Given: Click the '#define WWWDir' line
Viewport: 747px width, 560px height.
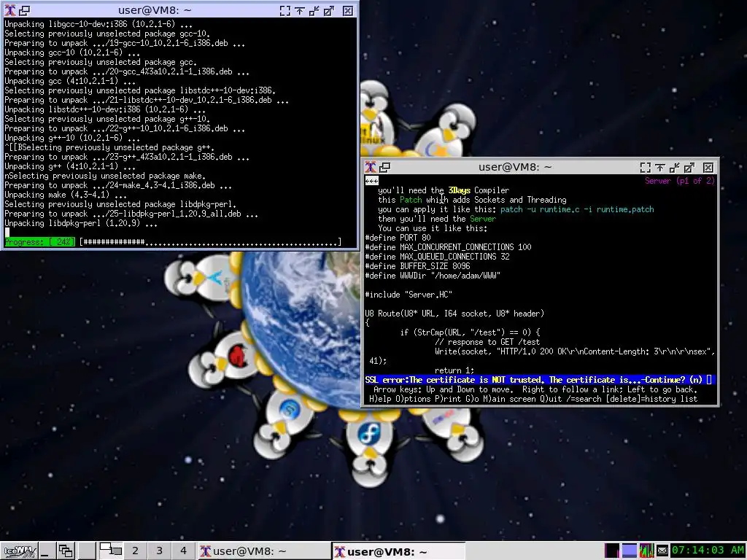Looking at the screenshot, I should click(433, 276).
